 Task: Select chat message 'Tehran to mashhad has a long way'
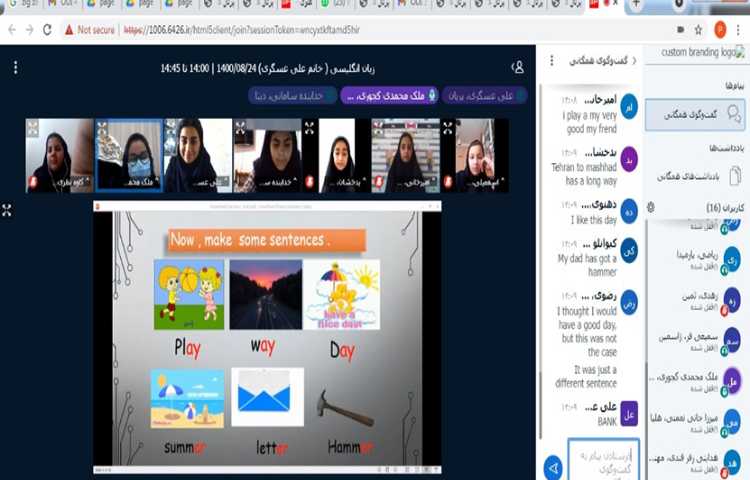point(584,174)
